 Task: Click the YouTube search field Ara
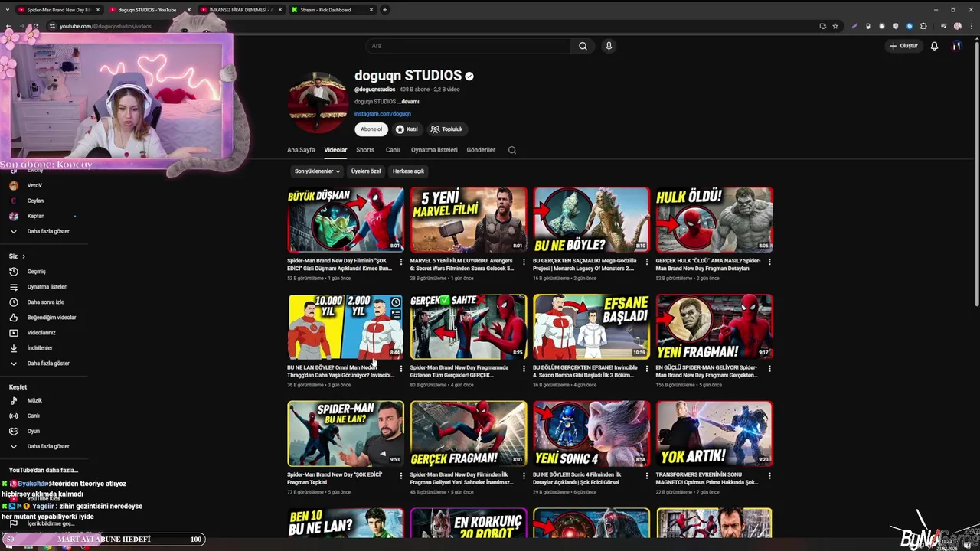(467, 46)
